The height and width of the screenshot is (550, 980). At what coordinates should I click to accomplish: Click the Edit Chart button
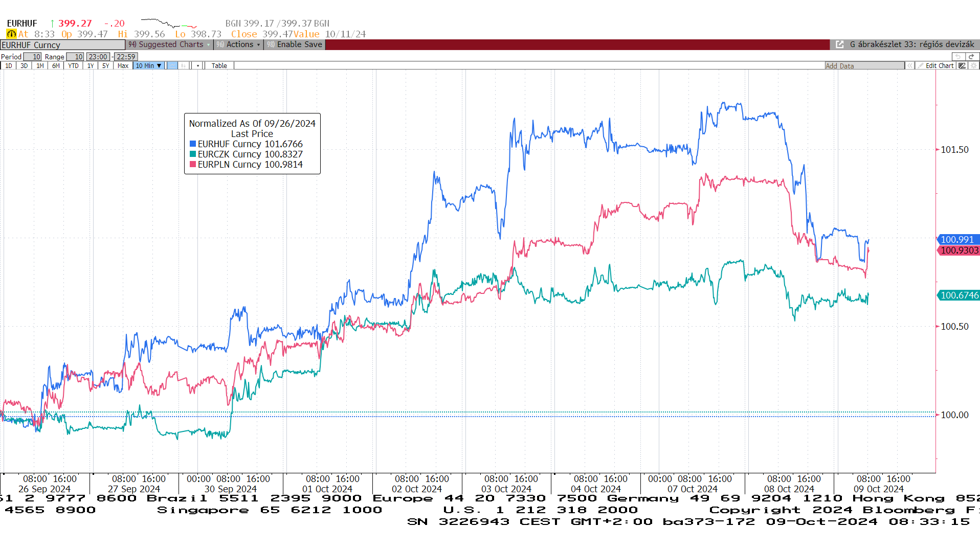[936, 65]
